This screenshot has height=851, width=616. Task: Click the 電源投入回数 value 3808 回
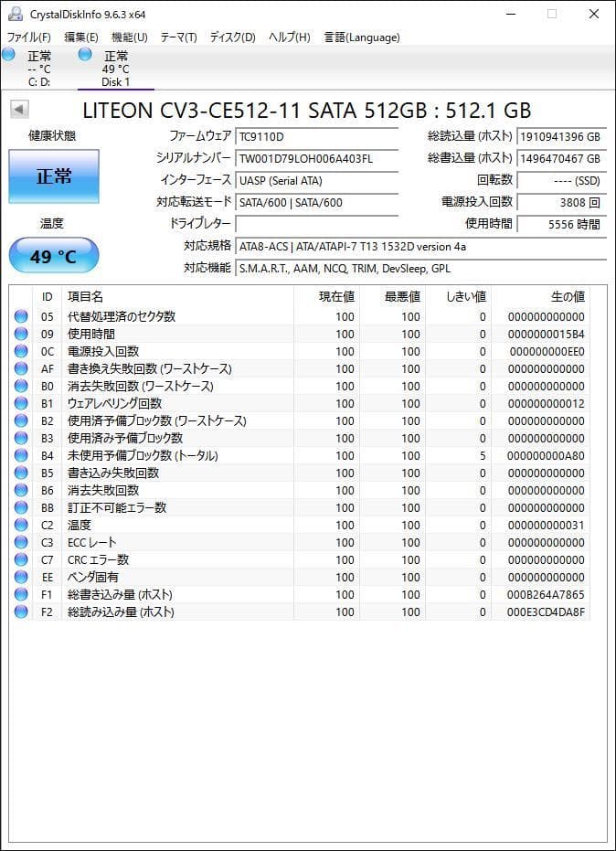[561, 202]
